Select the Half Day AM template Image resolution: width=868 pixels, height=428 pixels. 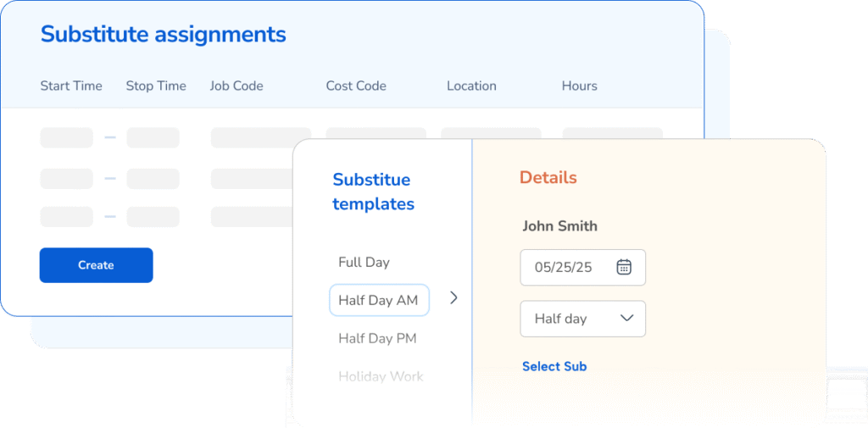coord(378,300)
